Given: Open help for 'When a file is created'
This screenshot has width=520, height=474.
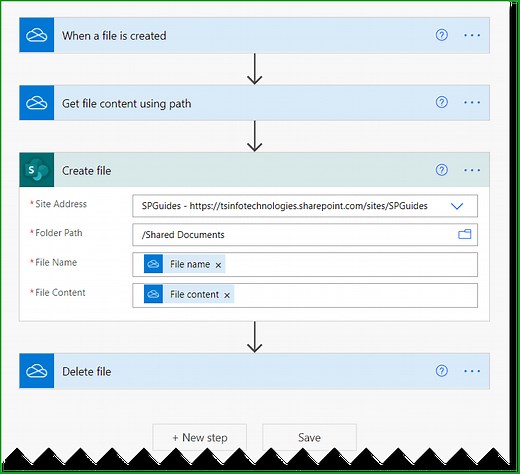Looking at the screenshot, I should tap(442, 35).
